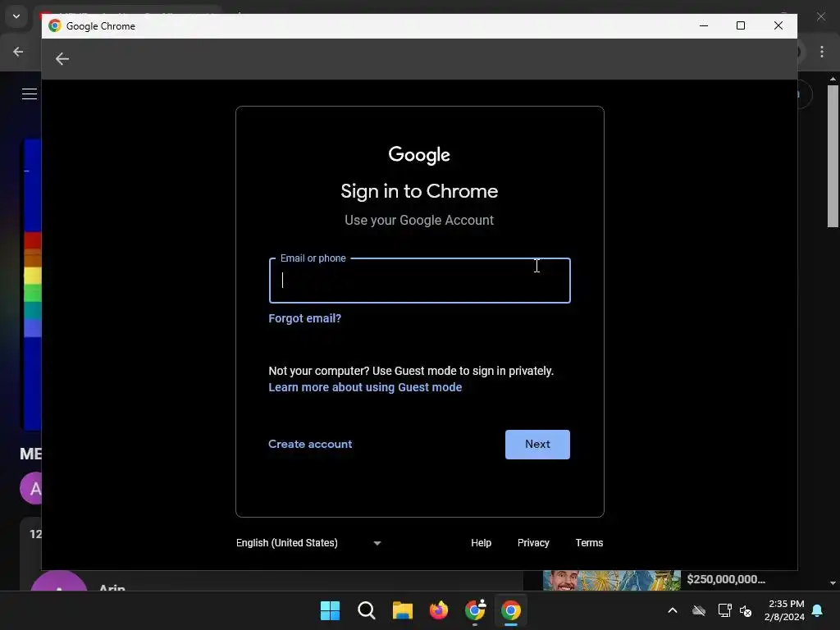Open the Windows Start menu
Viewport: 840px width, 630px height.
[330, 610]
